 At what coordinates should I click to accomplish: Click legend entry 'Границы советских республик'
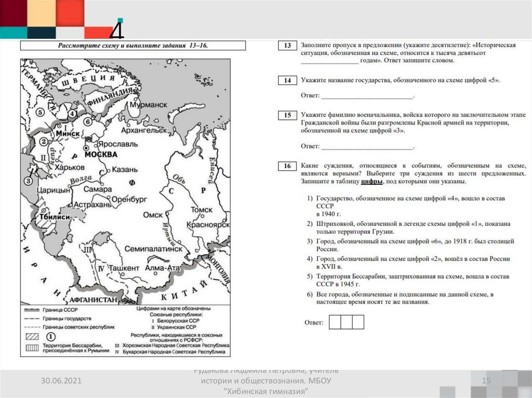click(78, 327)
